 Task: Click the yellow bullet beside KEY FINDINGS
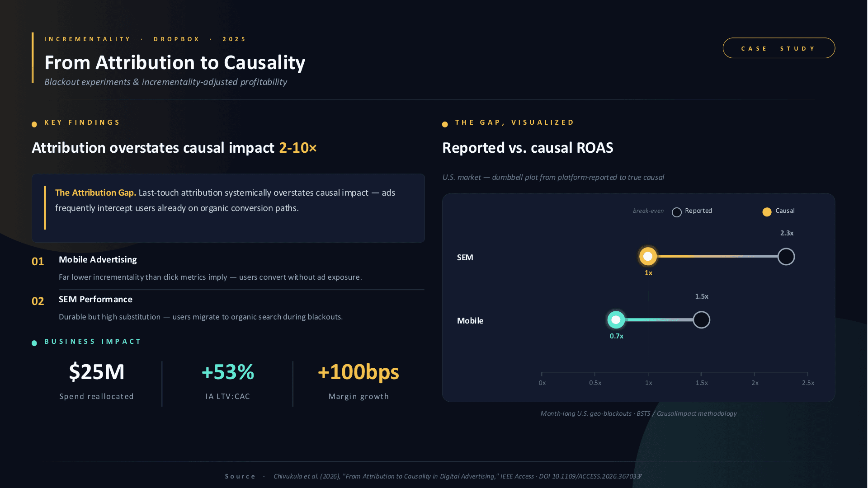[x=34, y=124]
